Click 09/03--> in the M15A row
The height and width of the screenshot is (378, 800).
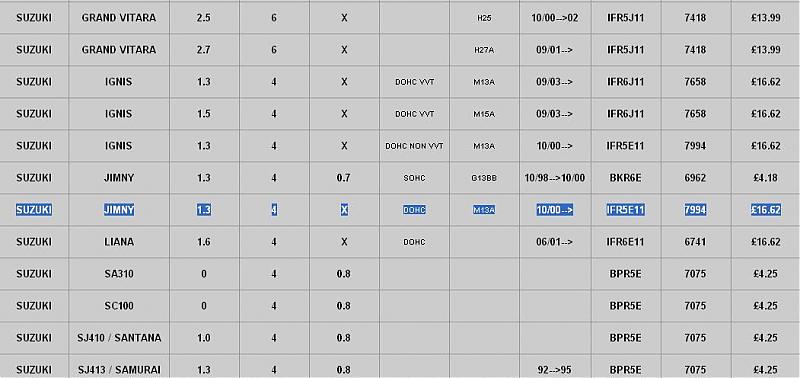pyautogui.click(x=555, y=114)
